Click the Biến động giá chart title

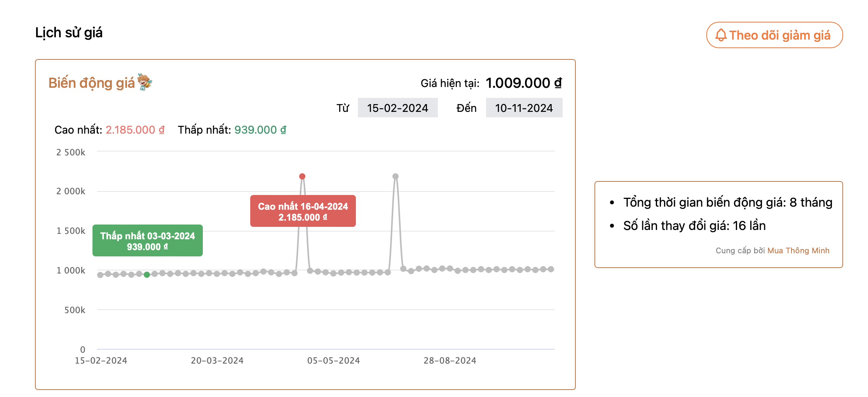click(91, 83)
